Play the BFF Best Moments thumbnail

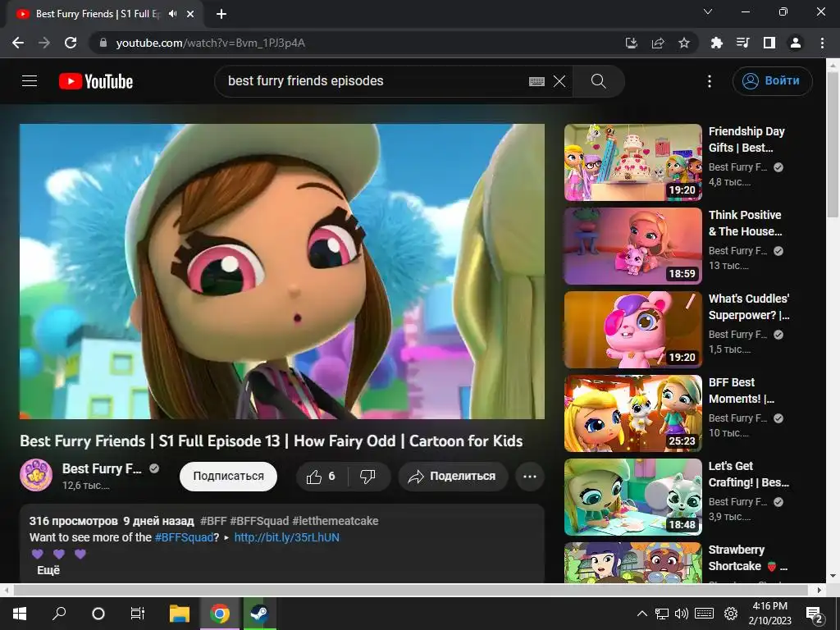pos(632,413)
